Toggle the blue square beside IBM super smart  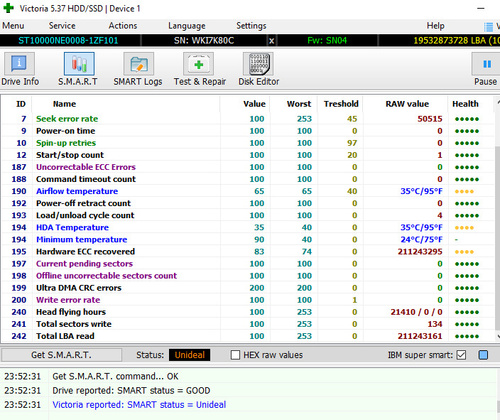(483, 355)
